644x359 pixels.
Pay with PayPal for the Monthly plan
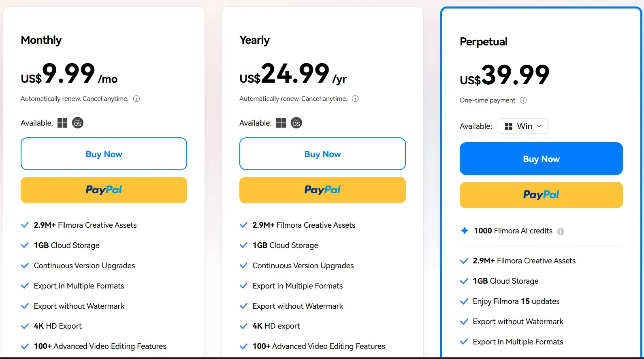[x=104, y=190]
